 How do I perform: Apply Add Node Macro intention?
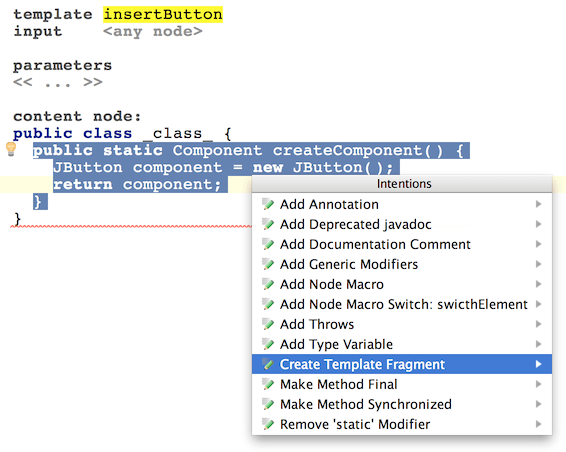pyautogui.click(x=402, y=284)
